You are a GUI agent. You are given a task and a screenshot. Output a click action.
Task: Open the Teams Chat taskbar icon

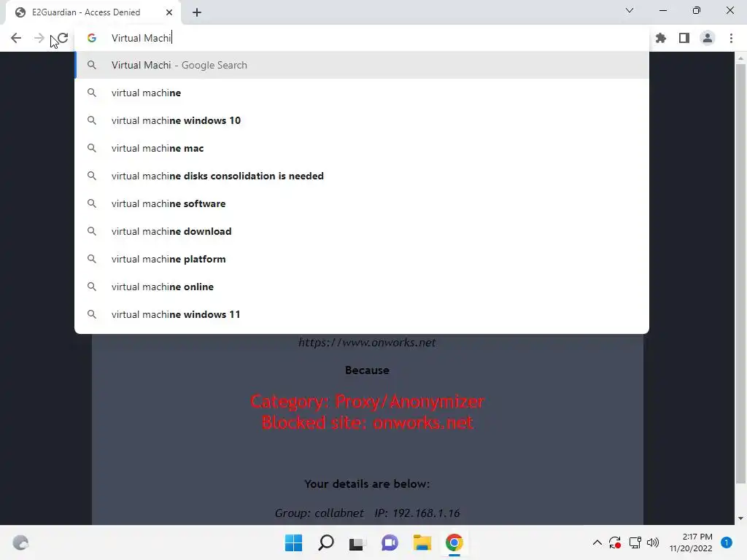(x=390, y=542)
